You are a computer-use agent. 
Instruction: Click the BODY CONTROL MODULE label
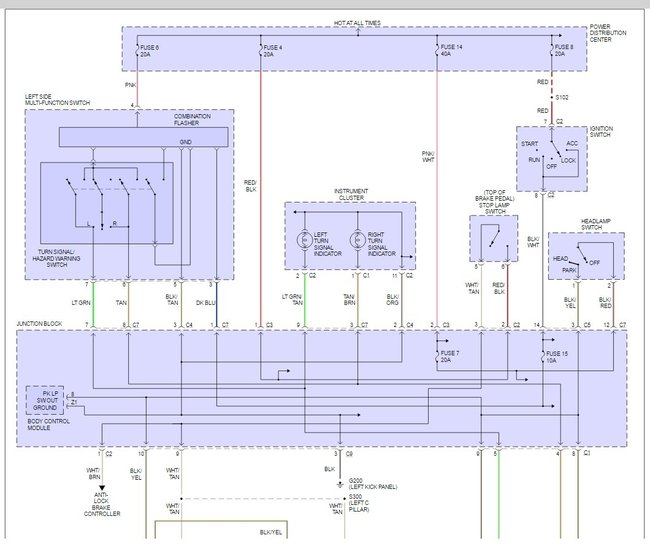pos(49,425)
